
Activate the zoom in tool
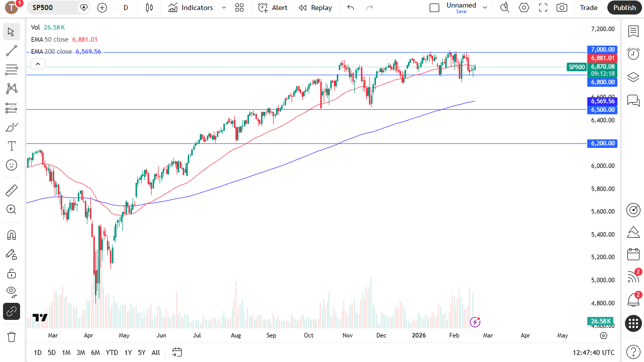[x=12, y=210]
